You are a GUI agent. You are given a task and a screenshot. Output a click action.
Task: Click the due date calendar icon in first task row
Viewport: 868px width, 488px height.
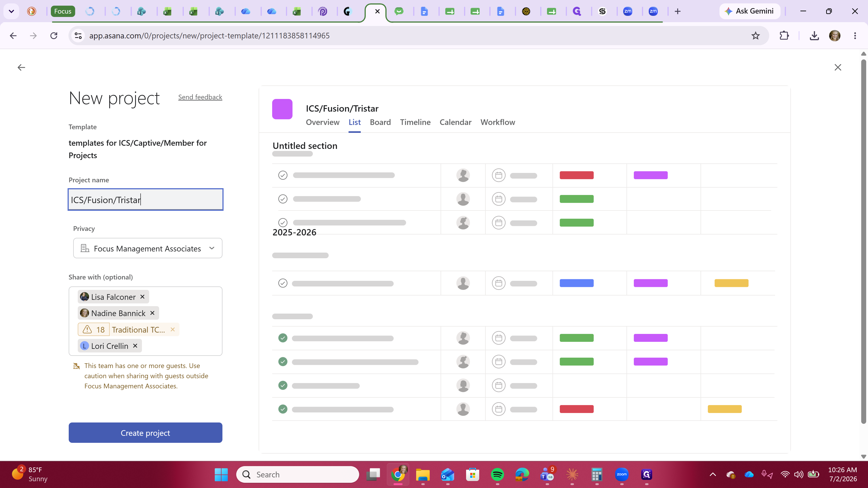[499, 175]
